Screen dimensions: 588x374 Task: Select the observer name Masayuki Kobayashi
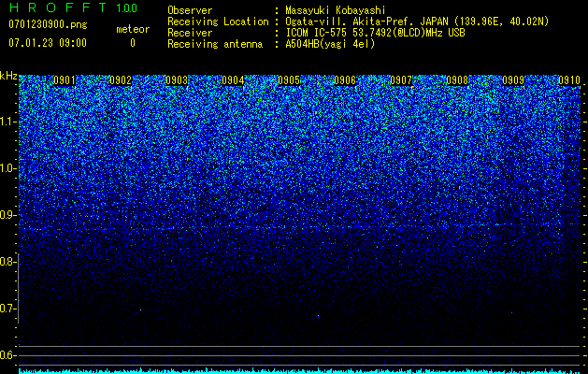tap(336, 10)
